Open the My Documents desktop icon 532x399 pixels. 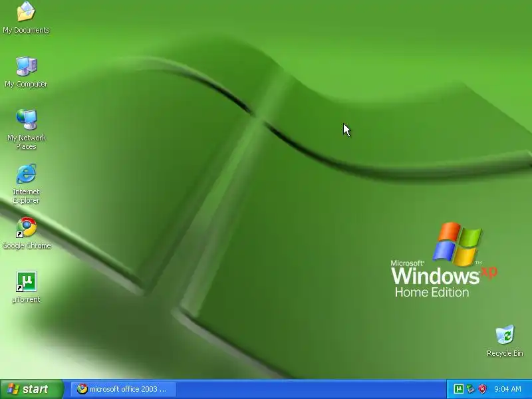[26, 11]
